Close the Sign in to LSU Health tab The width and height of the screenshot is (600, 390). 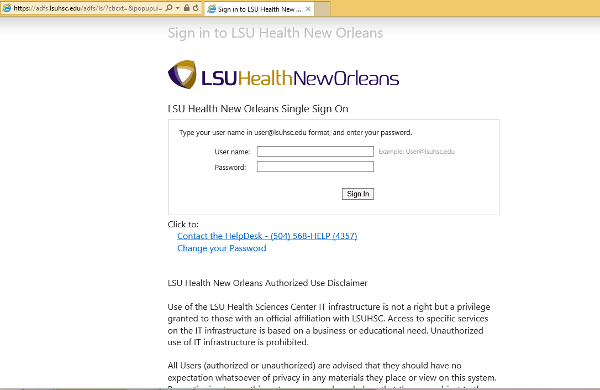(308, 9)
